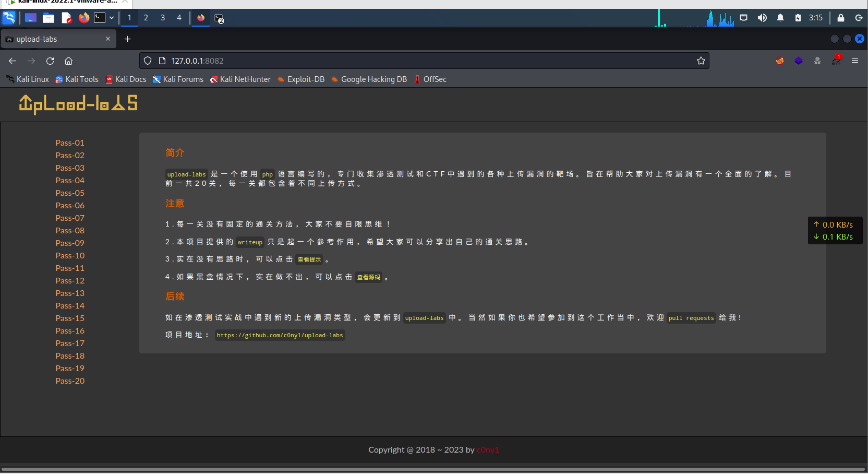Click the tracking protection shield icon
The width and height of the screenshot is (868, 474).
click(148, 61)
